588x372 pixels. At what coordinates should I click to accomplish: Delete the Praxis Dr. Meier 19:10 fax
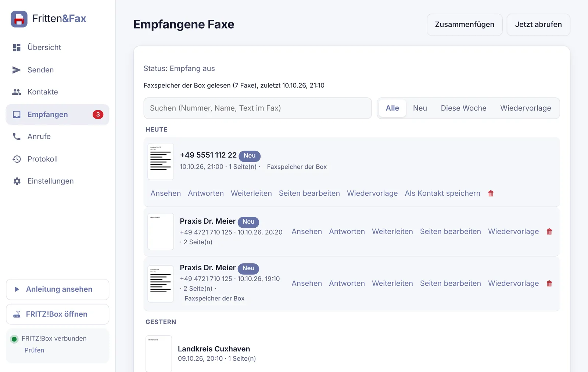549,283
